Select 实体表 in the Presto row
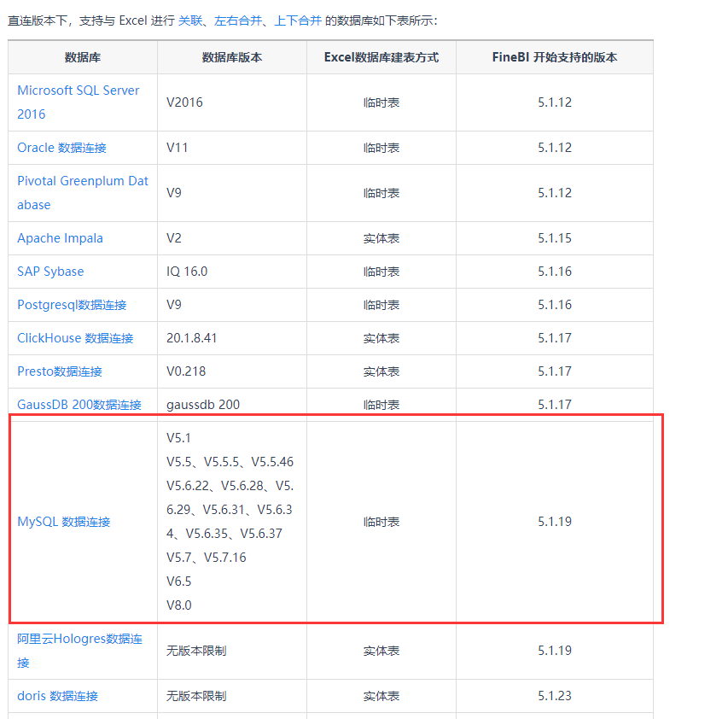Viewport: 728px width, 719px height. [381, 371]
